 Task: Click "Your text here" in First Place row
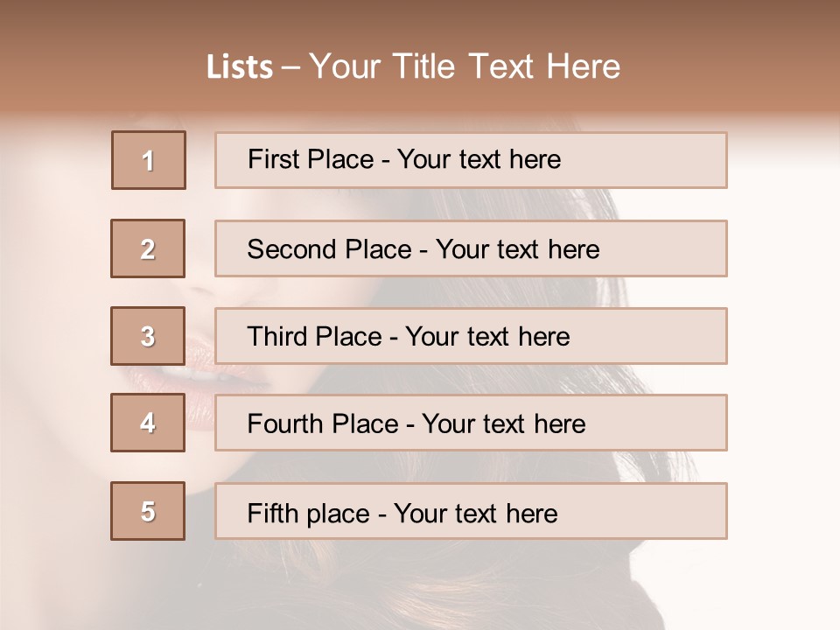tap(479, 159)
